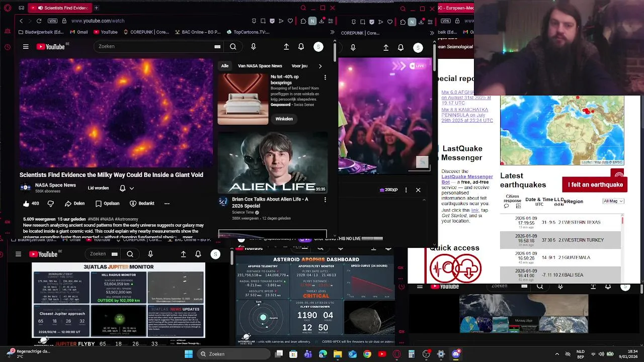Screen dimensions: 644x362
Task: Open Chrome from the Windows taskbar
Action: [x=367, y=354]
